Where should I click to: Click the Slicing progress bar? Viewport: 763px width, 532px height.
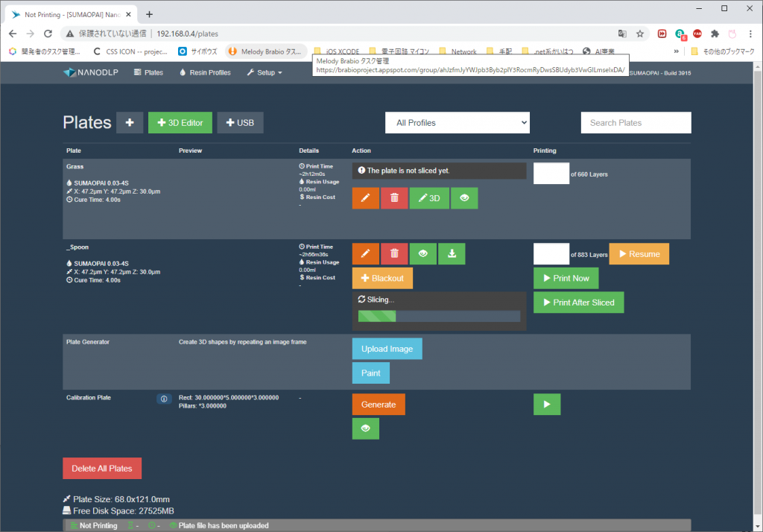pos(439,316)
